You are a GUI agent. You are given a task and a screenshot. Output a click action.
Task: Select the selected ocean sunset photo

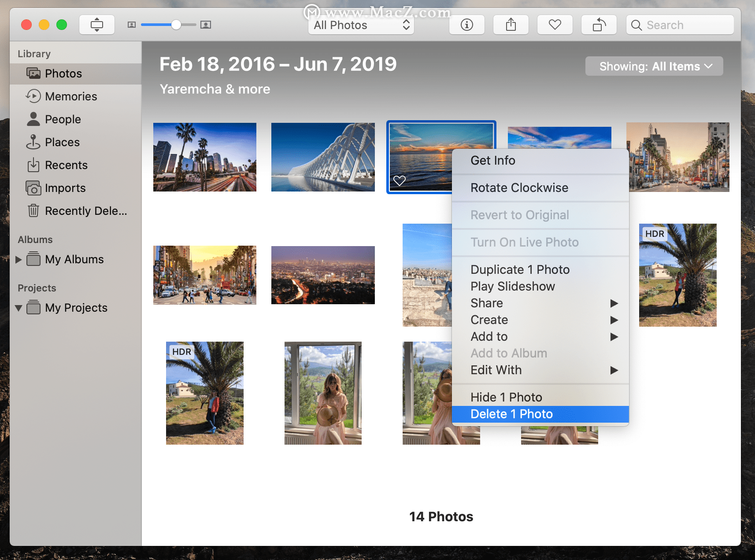(x=420, y=157)
